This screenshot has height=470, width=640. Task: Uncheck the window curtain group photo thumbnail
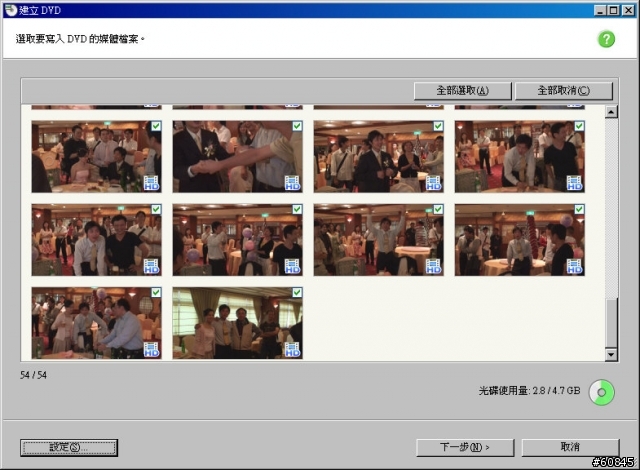297,293
